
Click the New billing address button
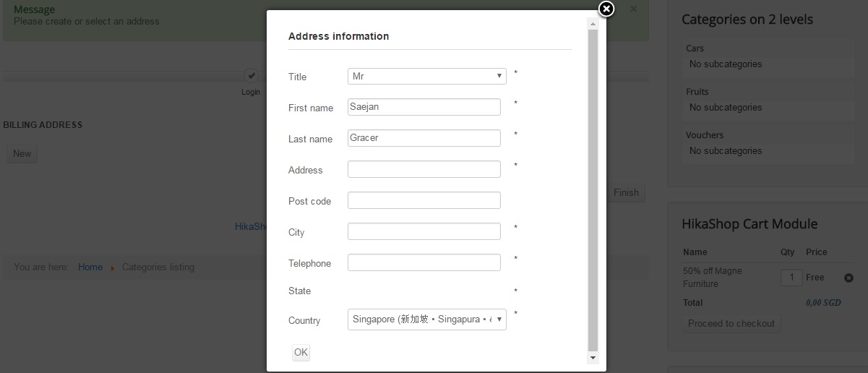click(22, 153)
